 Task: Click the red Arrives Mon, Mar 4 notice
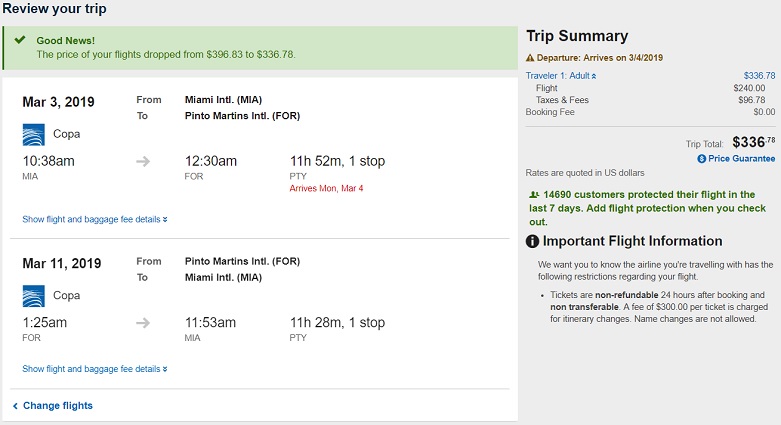tap(326, 188)
